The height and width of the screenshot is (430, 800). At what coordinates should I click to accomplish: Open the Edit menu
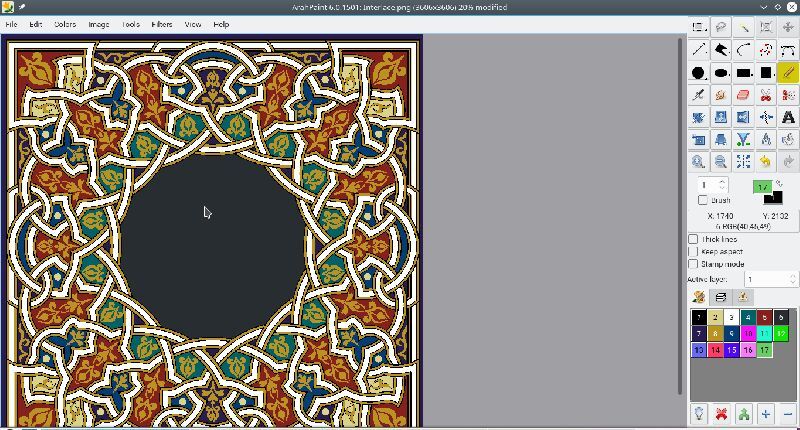(x=35, y=24)
